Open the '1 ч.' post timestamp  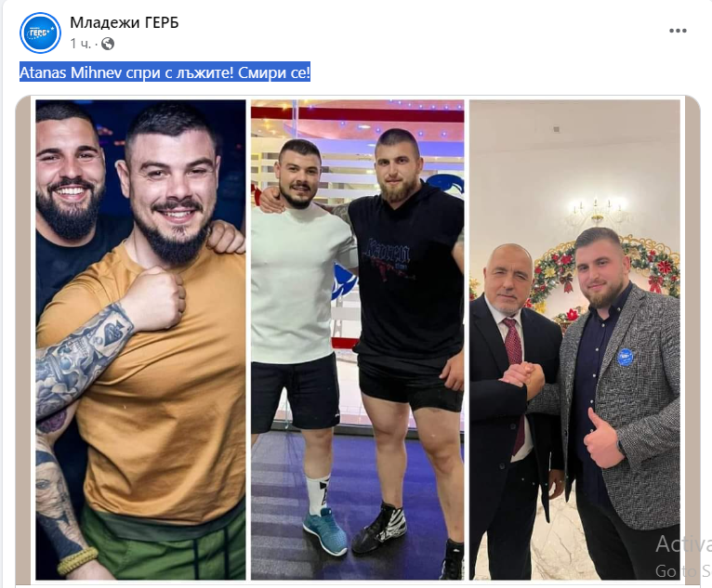pos(80,44)
